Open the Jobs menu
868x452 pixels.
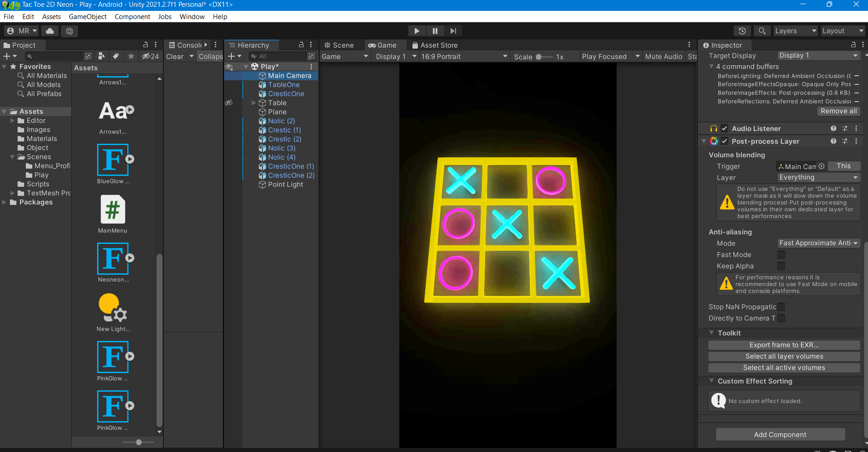click(x=165, y=17)
